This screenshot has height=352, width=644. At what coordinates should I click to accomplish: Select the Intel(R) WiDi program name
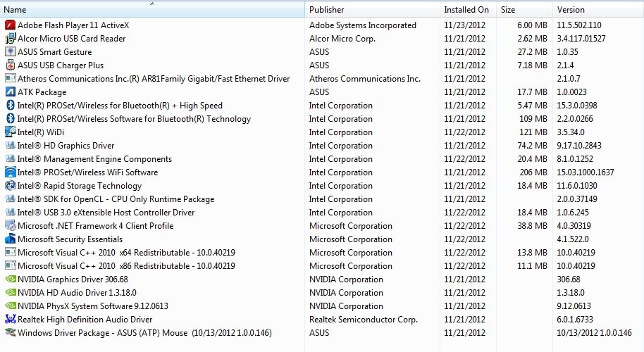41,132
